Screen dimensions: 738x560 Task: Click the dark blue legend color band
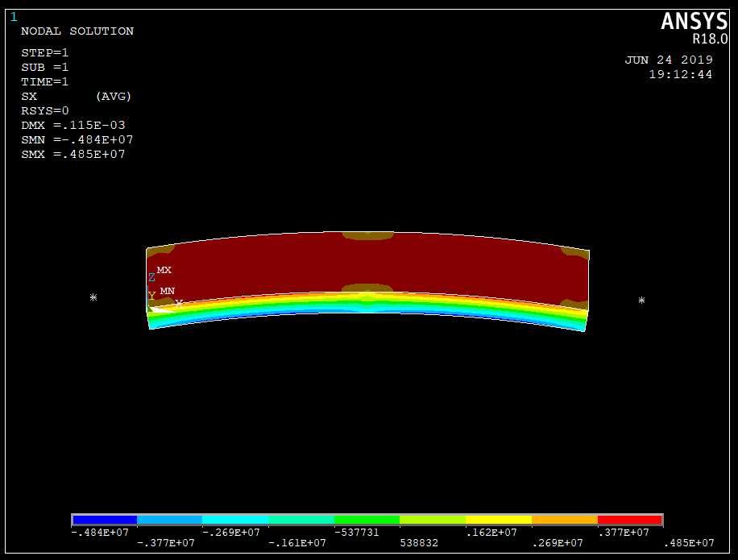click(x=105, y=520)
